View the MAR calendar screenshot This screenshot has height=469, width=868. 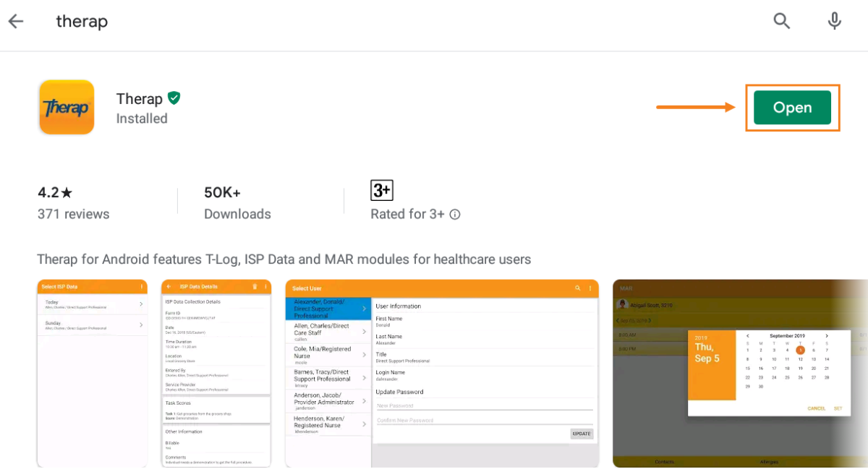pos(738,373)
